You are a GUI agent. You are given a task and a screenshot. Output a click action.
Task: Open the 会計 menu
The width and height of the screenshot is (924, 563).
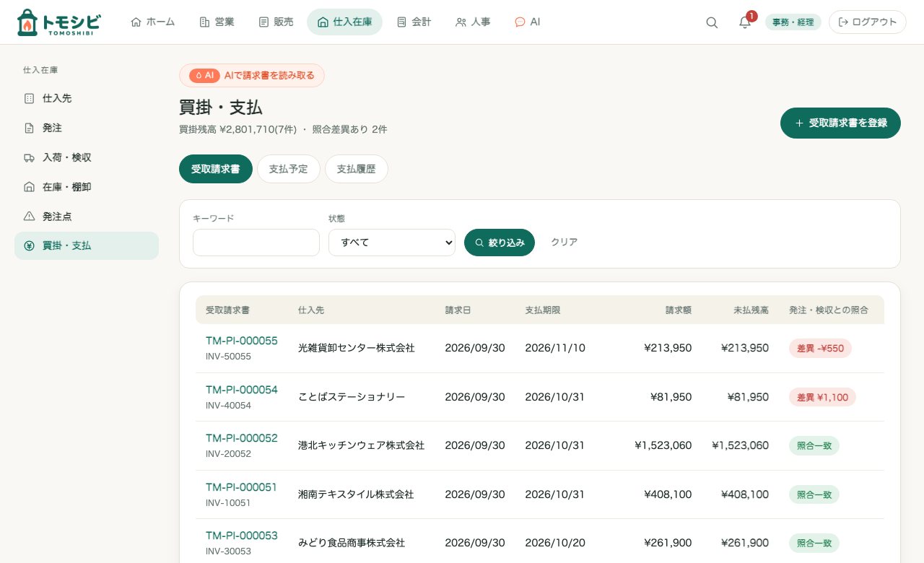(x=414, y=22)
